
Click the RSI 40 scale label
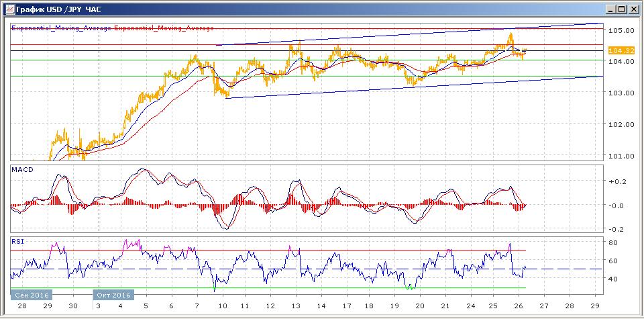612,279
